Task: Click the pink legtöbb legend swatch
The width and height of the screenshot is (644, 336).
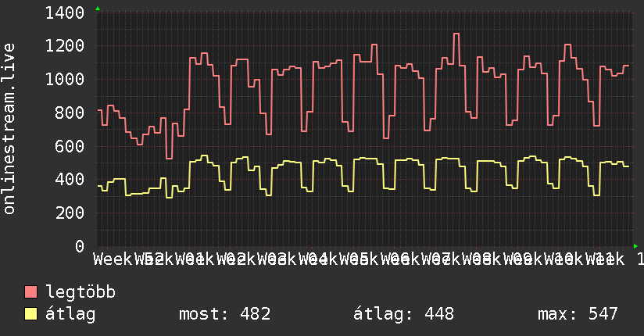Action: click(x=30, y=291)
